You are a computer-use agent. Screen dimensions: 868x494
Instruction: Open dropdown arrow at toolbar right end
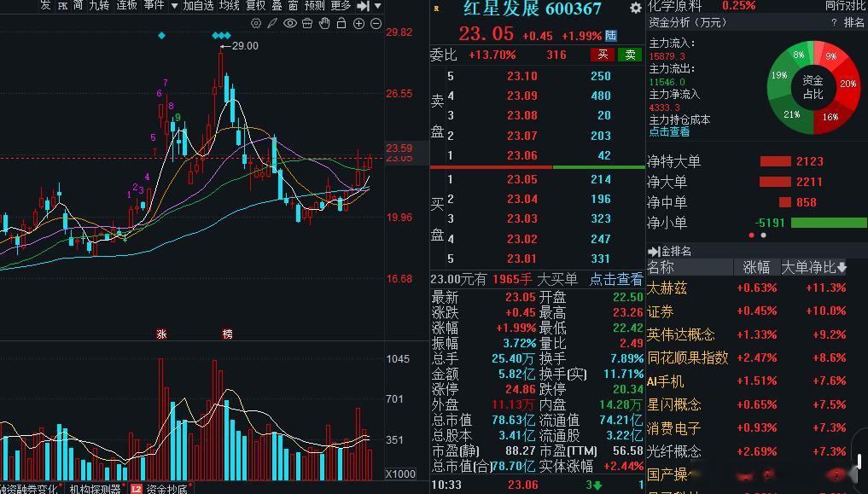pos(377,5)
